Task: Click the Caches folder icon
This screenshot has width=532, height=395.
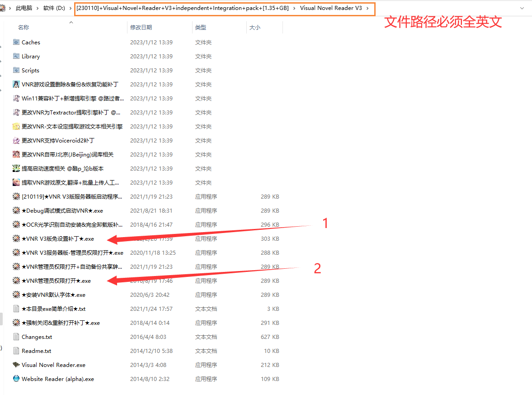Action: click(16, 42)
